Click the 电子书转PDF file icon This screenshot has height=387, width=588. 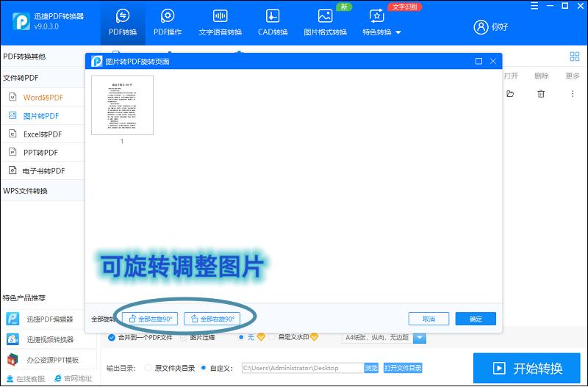point(12,170)
